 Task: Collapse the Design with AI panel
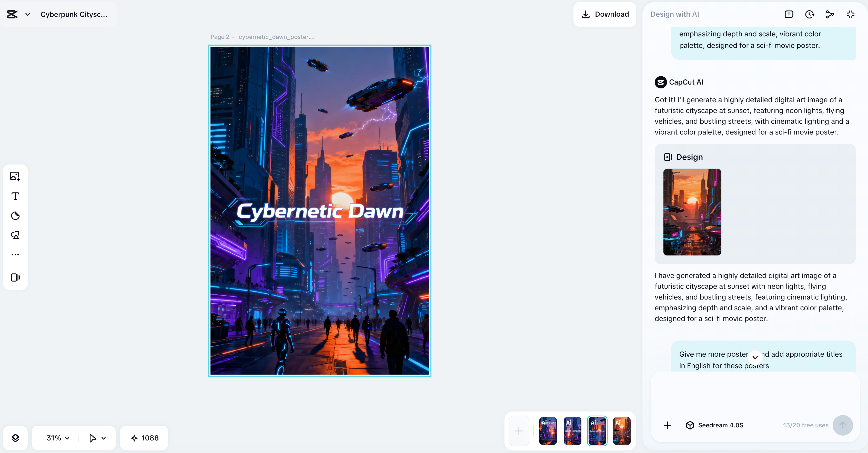tap(851, 14)
